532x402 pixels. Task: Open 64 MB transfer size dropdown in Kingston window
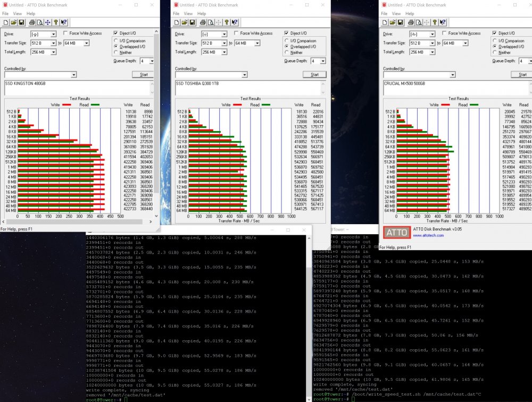[x=87, y=43]
